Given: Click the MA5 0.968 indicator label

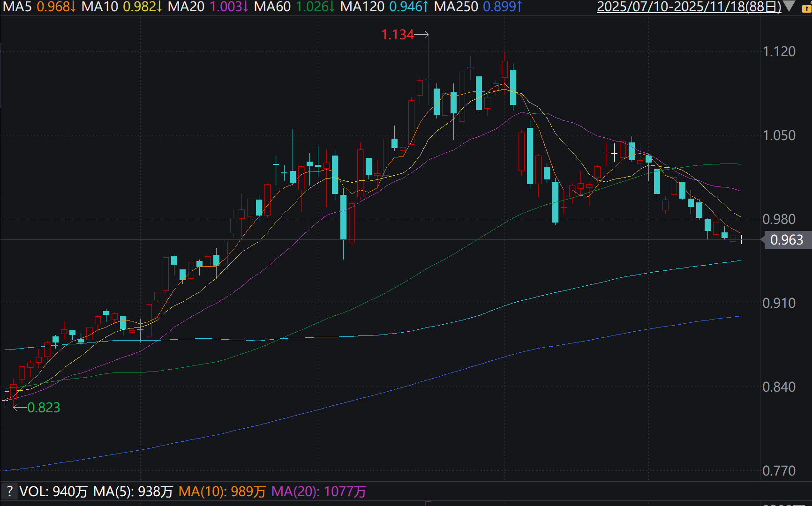Looking at the screenshot, I should coord(39,7).
